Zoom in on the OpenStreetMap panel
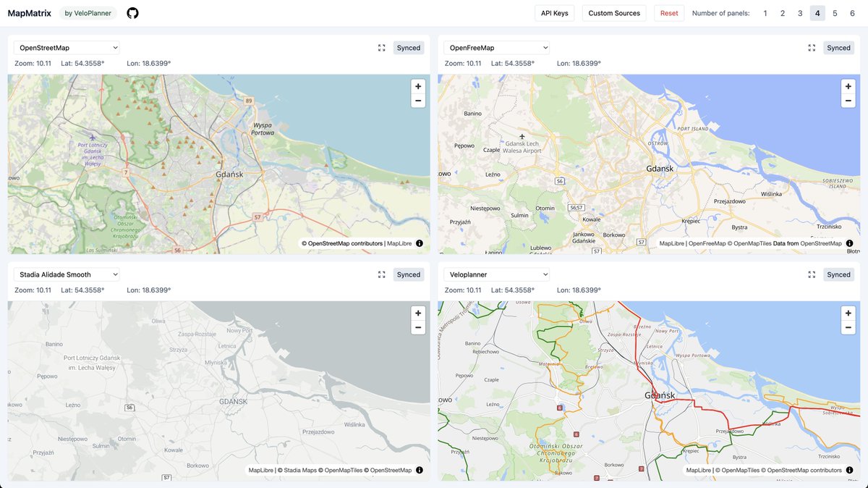 418,86
